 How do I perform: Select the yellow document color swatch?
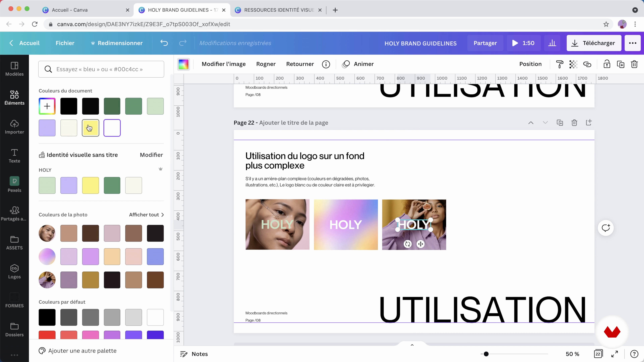pyautogui.click(x=91, y=128)
